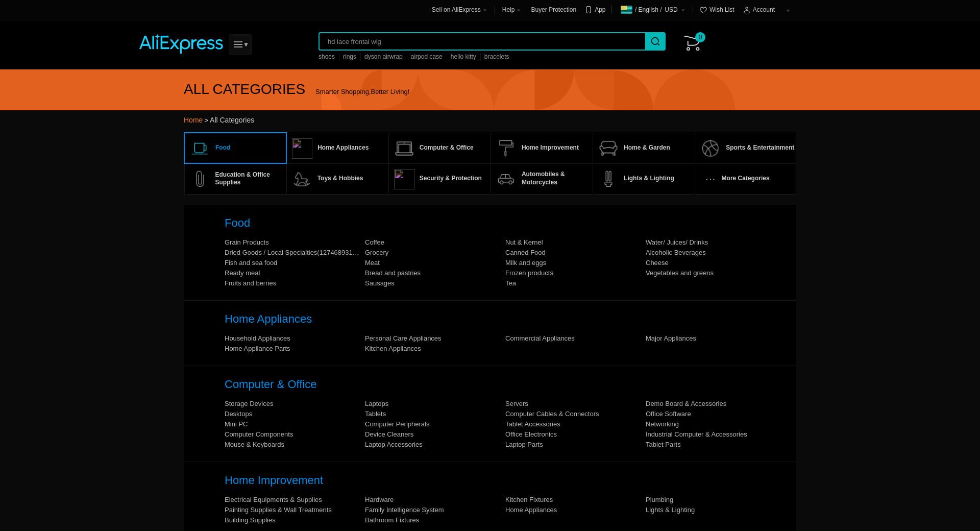
Task: Expand the Help dropdown
Action: click(x=511, y=10)
